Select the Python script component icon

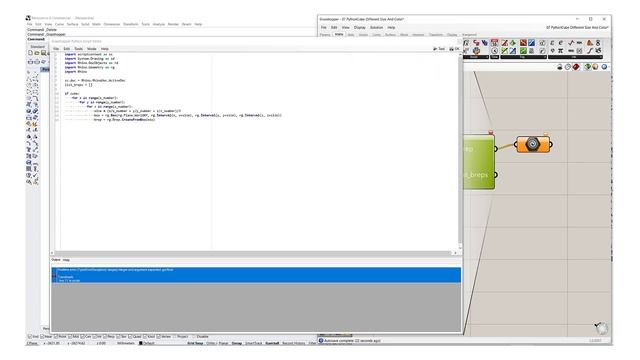point(477,51)
